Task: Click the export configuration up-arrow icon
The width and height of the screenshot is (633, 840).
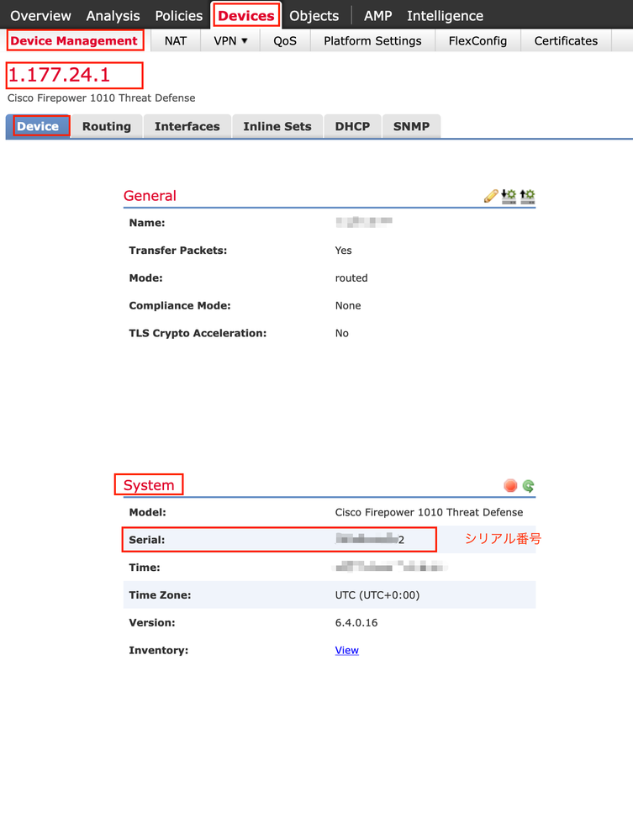Action: coord(528,196)
